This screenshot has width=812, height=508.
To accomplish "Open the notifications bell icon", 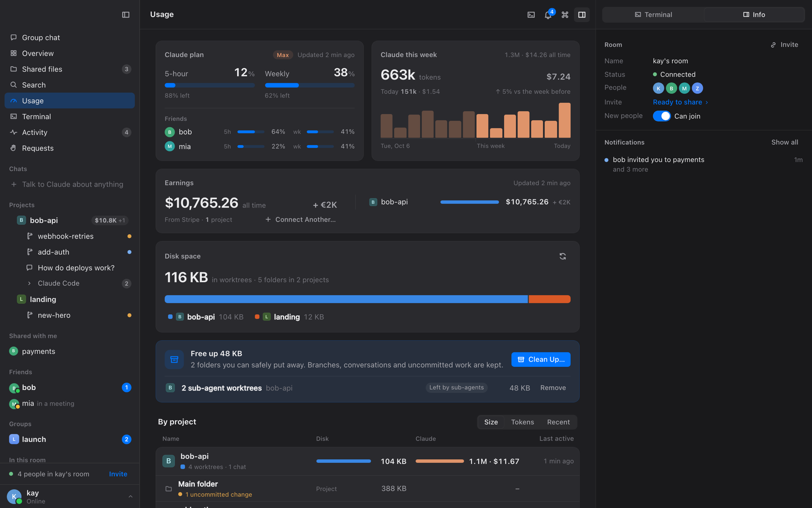I will [x=548, y=15].
